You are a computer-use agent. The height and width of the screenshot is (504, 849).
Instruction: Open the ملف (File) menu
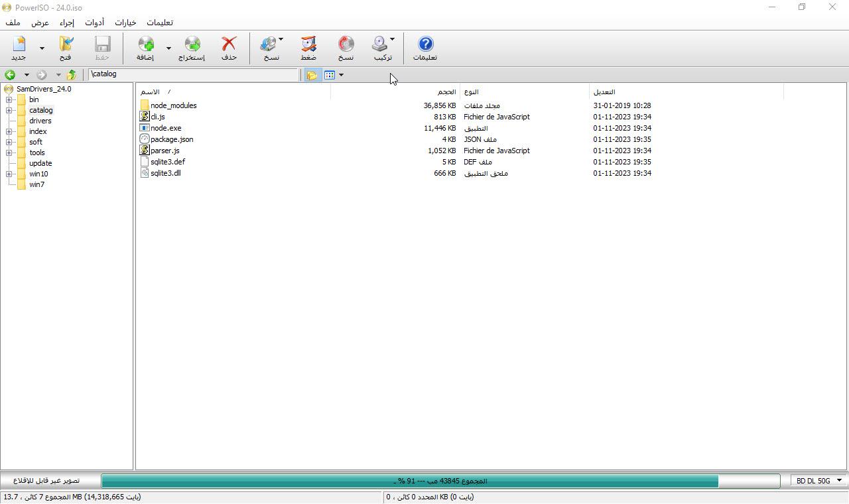pyautogui.click(x=13, y=23)
